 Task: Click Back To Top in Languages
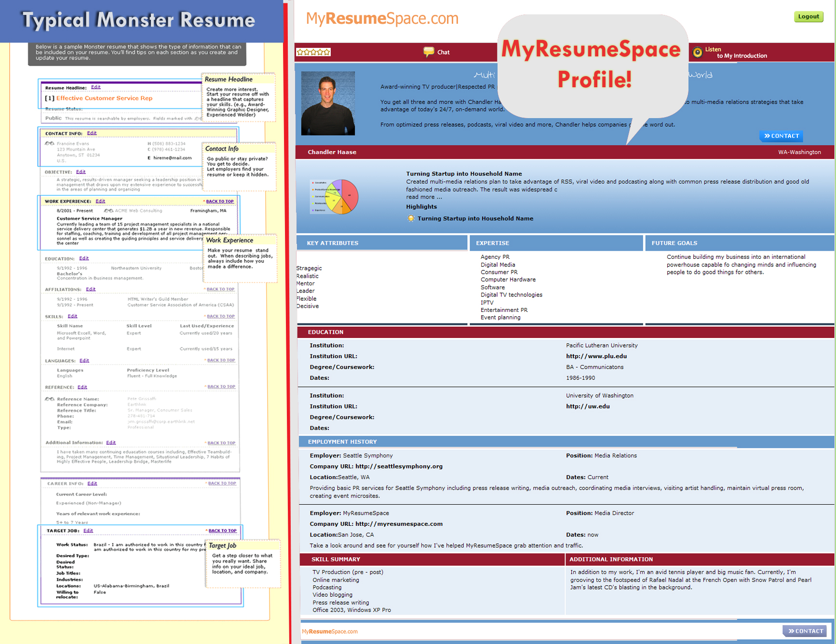[x=221, y=360]
